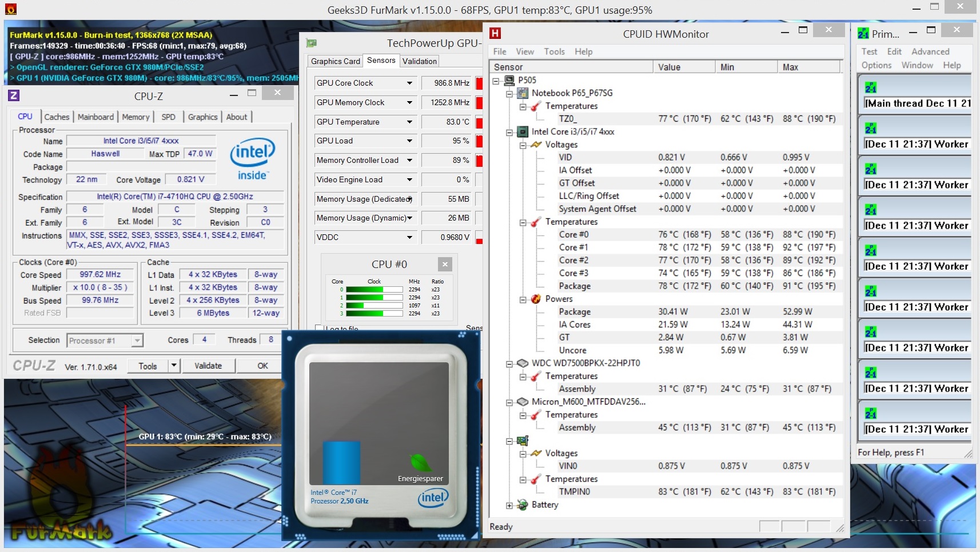
Task: Open the GPU Temperature sensor dropdown
Action: 409,122
